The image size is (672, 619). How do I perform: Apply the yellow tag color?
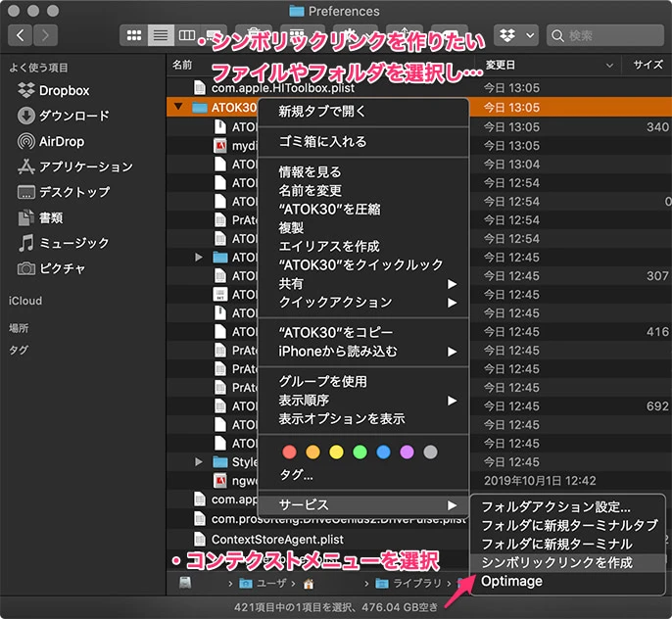click(336, 452)
